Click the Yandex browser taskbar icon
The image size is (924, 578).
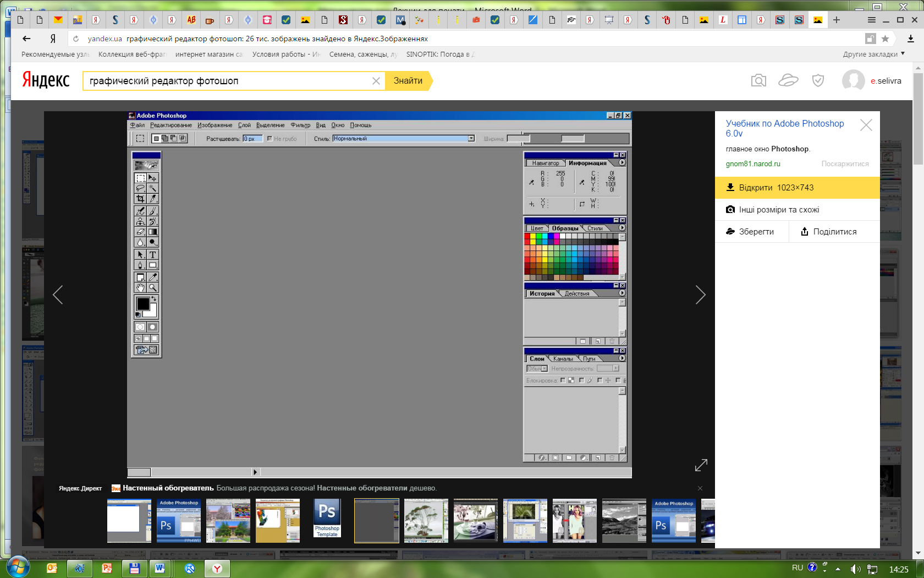coord(217,568)
